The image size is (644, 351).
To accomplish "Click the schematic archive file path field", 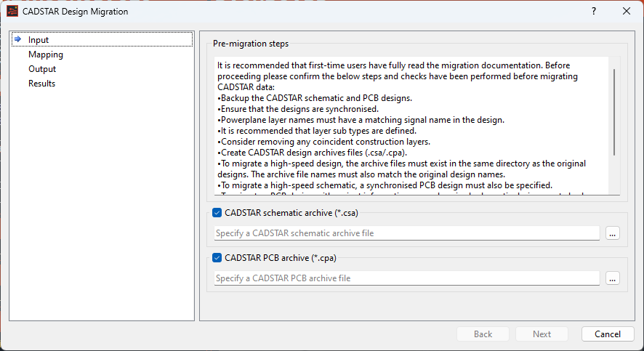I will click(406, 233).
